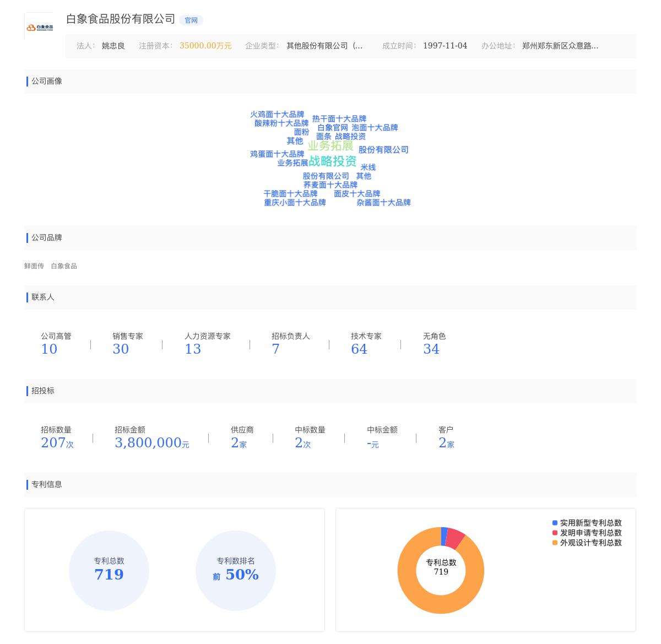Click registered capital 35000.00万元
The height and width of the screenshot is (644, 661).
pos(205,46)
